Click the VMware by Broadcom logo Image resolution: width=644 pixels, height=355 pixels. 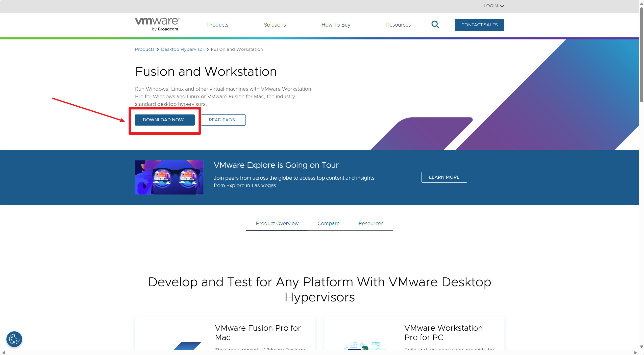click(157, 24)
